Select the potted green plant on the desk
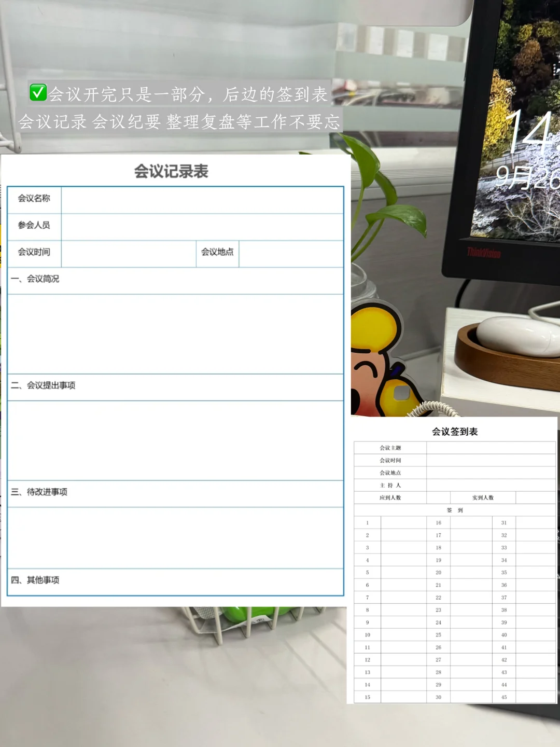The height and width of the screenshot is (747, 560). [373, 223]
